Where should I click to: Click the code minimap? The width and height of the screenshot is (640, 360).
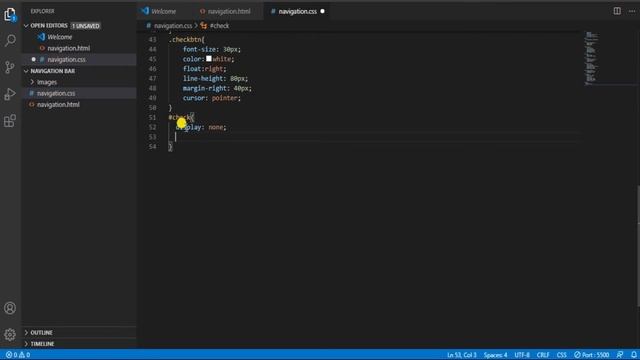pyautogui.click(x=591, y=58)
